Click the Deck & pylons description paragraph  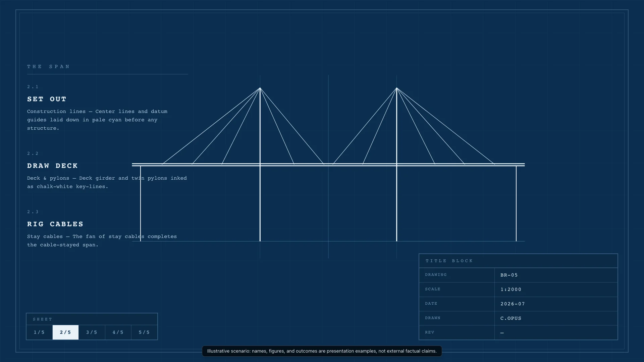tap(107, 182)
